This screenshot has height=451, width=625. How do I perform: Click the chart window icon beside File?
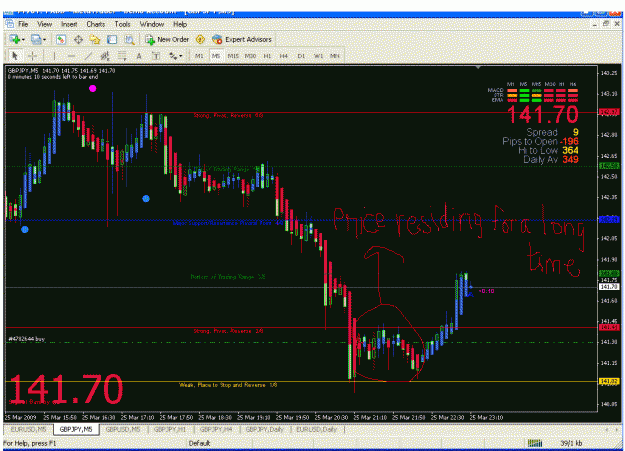(x=10, y=24)
